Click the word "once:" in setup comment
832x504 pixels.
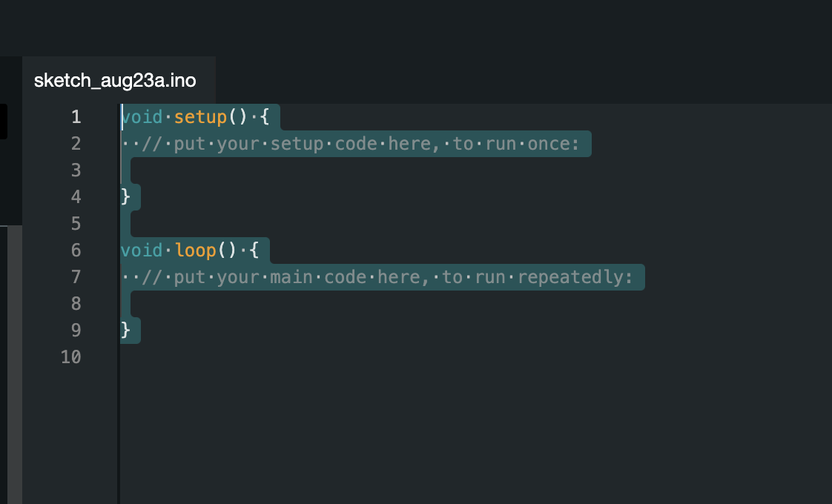click(553, 144)
